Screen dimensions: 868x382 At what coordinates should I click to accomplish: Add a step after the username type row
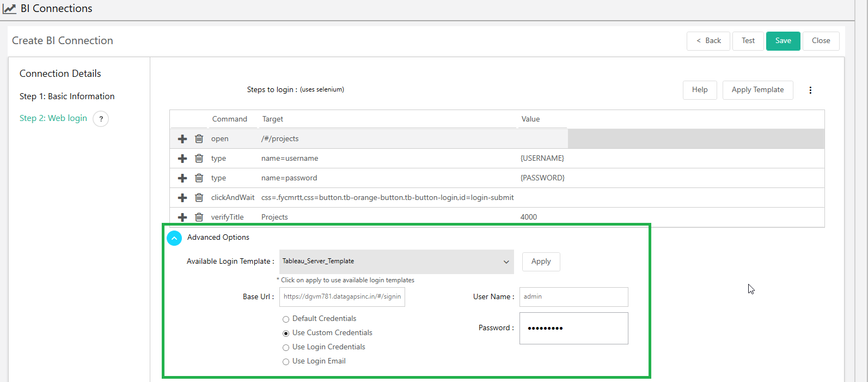click(x=182, y=159)
